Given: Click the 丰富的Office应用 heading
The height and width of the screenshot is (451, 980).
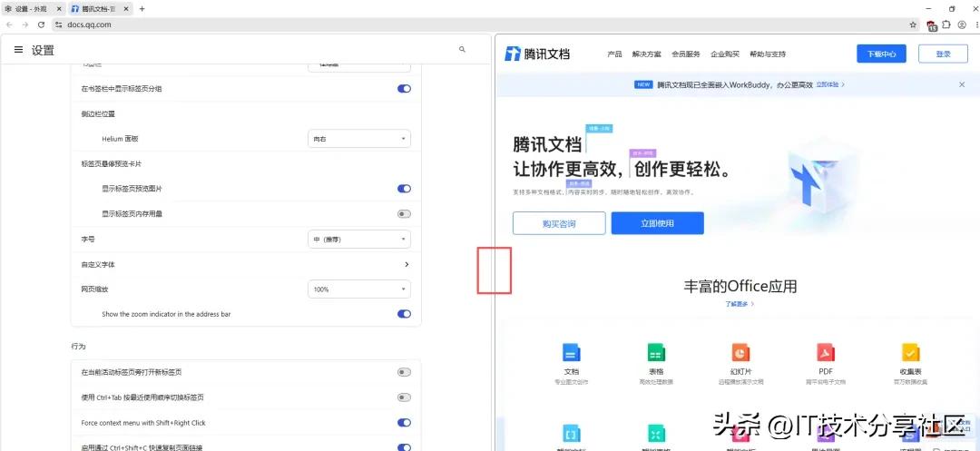Looking at the screenshot, I should pos(740,287).
